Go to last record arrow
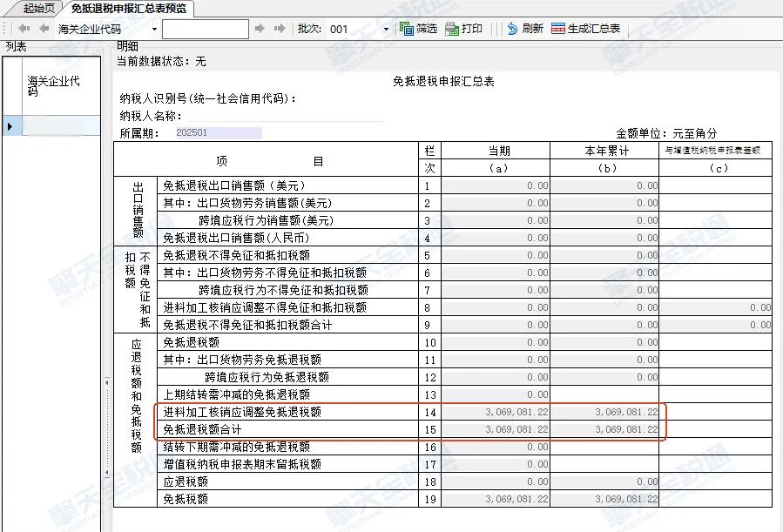This screenshot has width=783, height=532. pyautogui.click(x=280, y=29)
